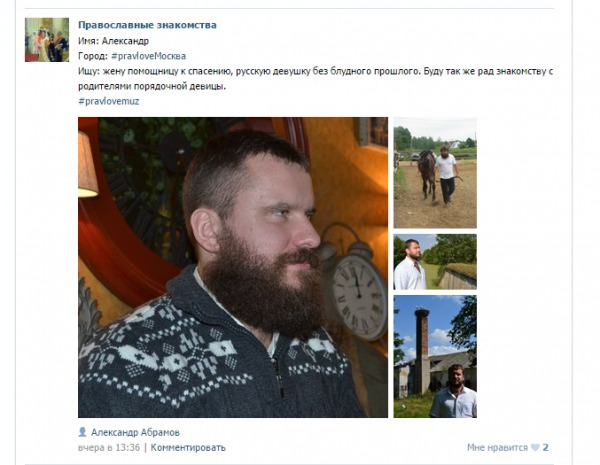Click the Мне нравится like text
The width and height of the screenshot is (600, 465).
tap(497, 447)
